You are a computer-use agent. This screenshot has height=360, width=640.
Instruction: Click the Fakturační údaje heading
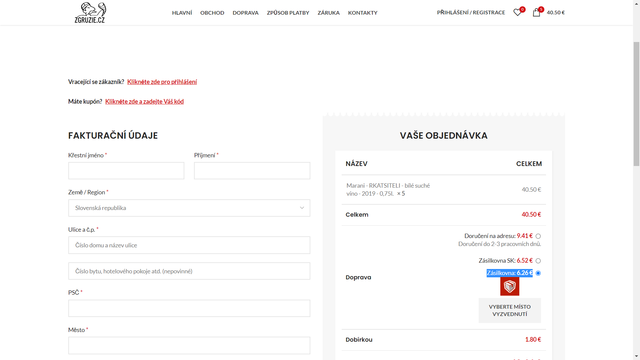point(113,136)
